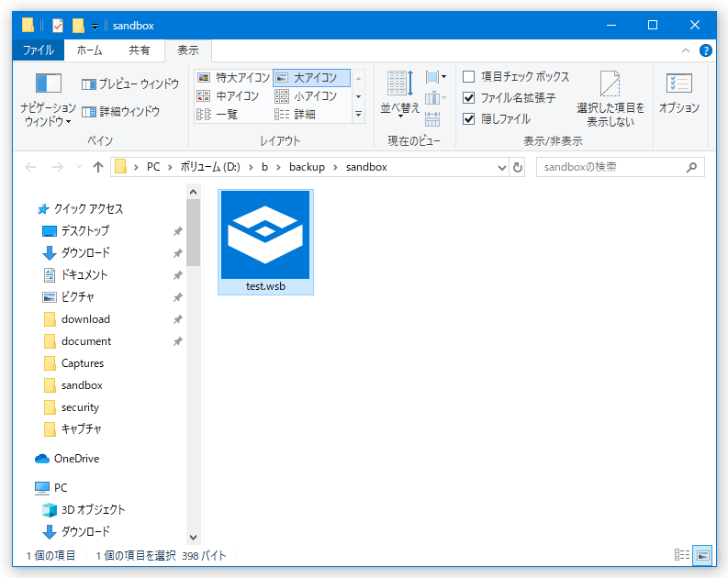The width and height of the screenshot is (728, 578).
Task: Open Help with the question mark icon
Action: pyautogui.click(x=706, y=50)
